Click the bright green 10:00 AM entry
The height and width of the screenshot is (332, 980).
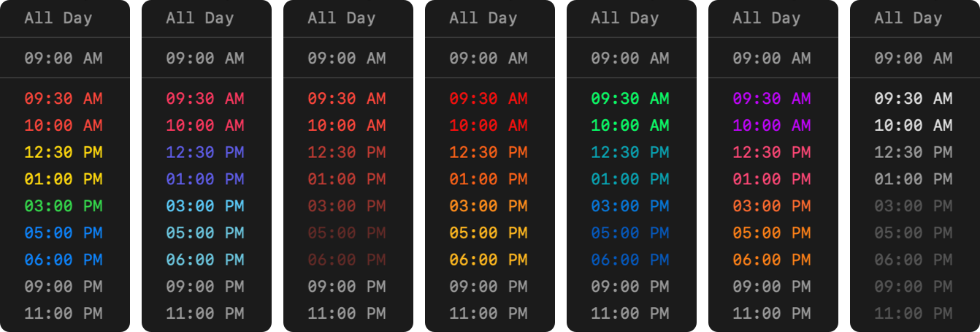tap(629, 126)
